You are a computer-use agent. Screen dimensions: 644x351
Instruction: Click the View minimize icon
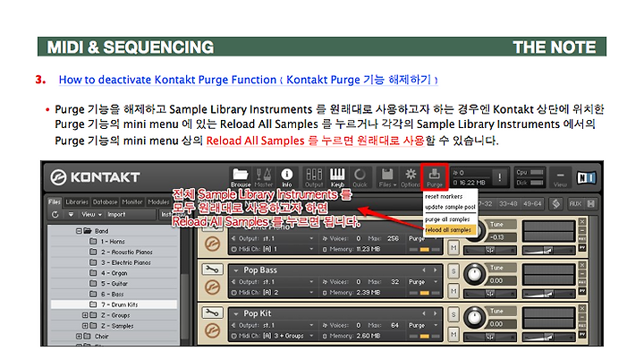tap(560, 177)
